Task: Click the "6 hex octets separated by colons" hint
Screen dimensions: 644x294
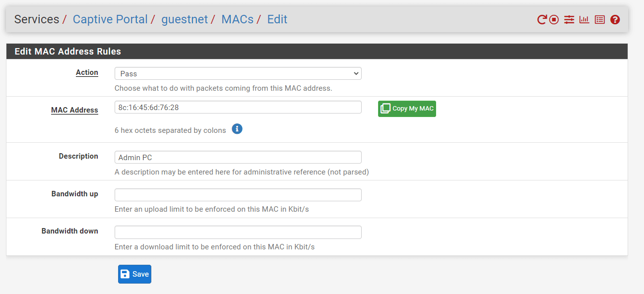Action: pyautogui.click(x=170, y=130)
